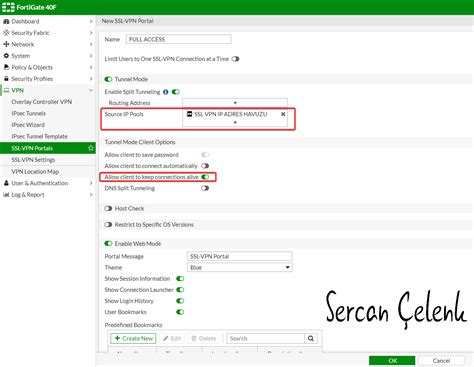Add a routing address with plus
The width and height of the screenshot is (474, 367).
(x=235, y=103)
